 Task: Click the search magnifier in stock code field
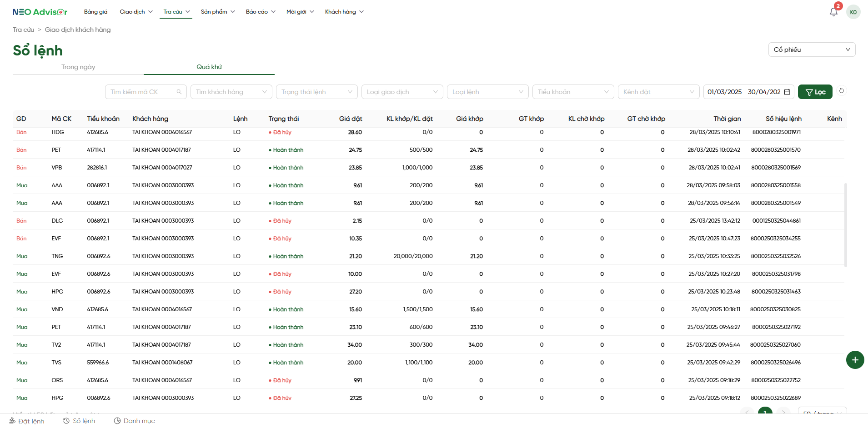[x=179, y=92]
